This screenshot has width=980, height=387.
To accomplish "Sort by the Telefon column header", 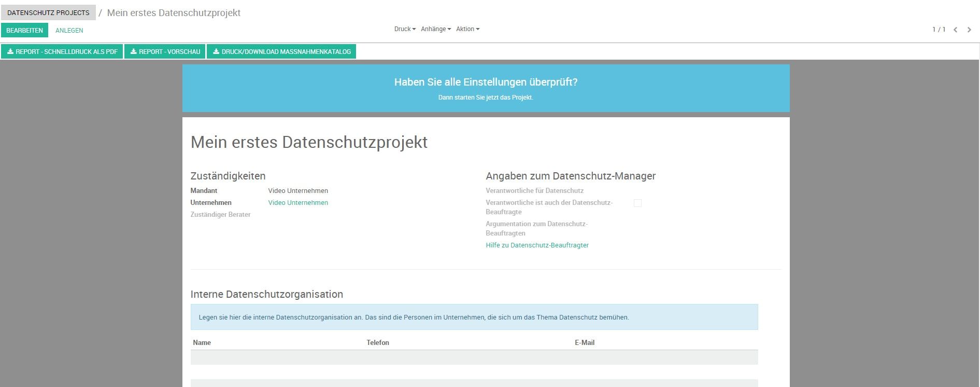I will [x=377, y=343].
